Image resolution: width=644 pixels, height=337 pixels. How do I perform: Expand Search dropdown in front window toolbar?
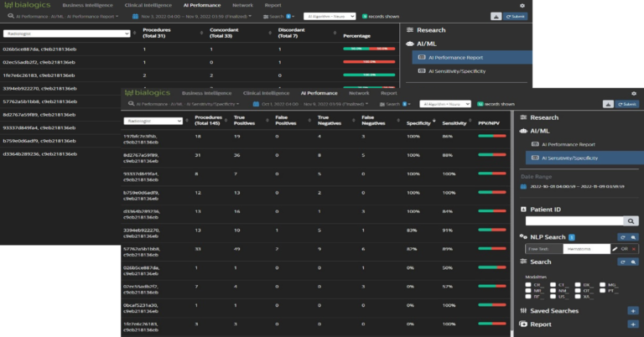pyautogui.click(x=395, y=104)
